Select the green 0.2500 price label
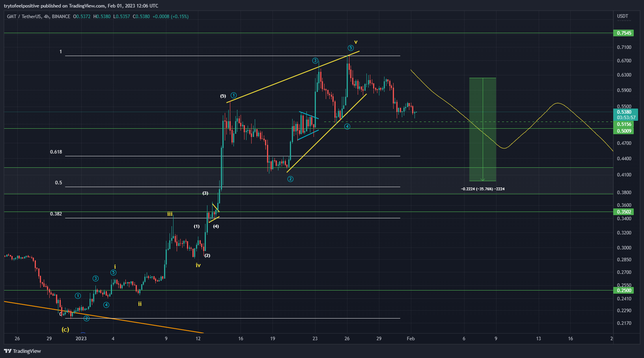Screen dimensions: 644x358 pos(624,291)
